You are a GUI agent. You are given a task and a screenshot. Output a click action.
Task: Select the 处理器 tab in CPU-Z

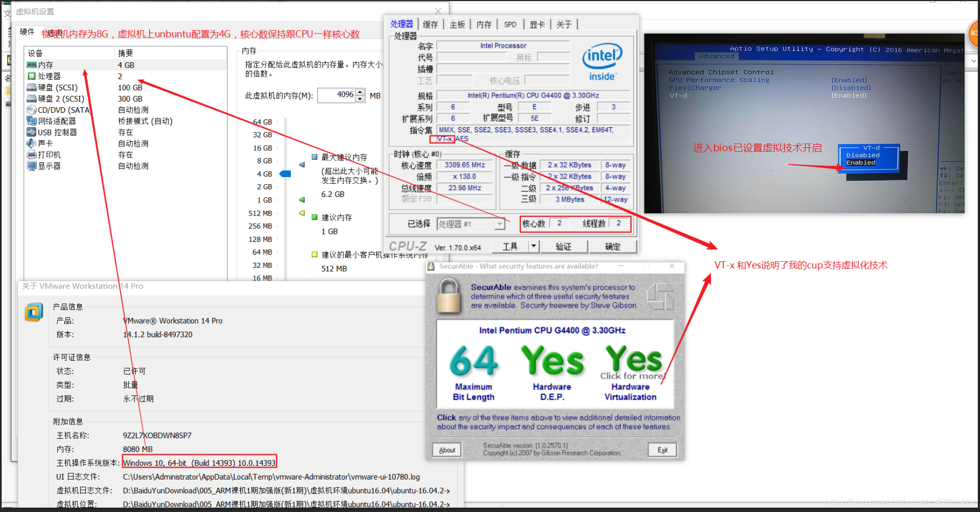point(401,24)
